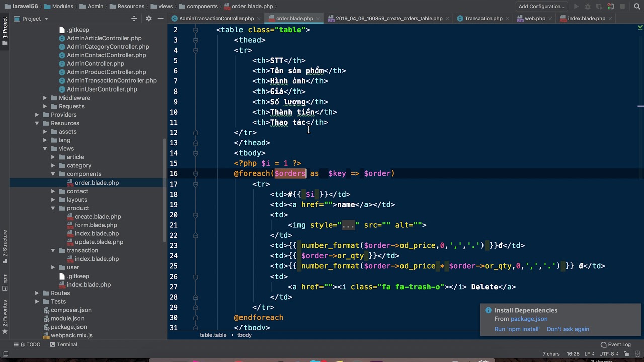Click the Debug bug icon in toolbar

tap(588, 7)
